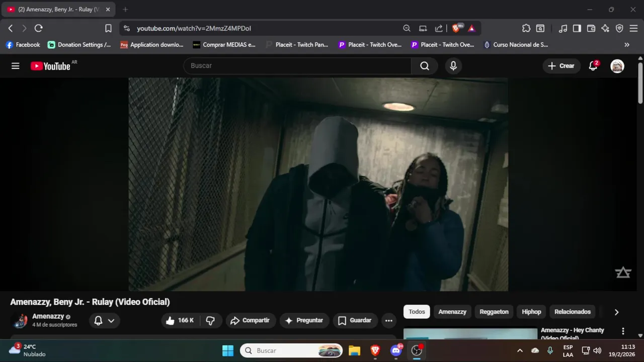644x362 pixels.
Task: Go to YouTube home via logo
Action: click(50, 66)
